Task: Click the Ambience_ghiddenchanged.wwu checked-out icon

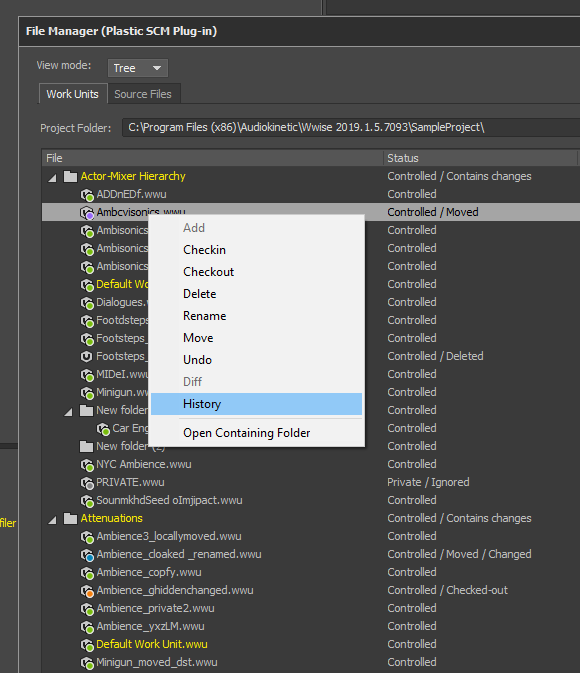Action: tap(87, 591)
